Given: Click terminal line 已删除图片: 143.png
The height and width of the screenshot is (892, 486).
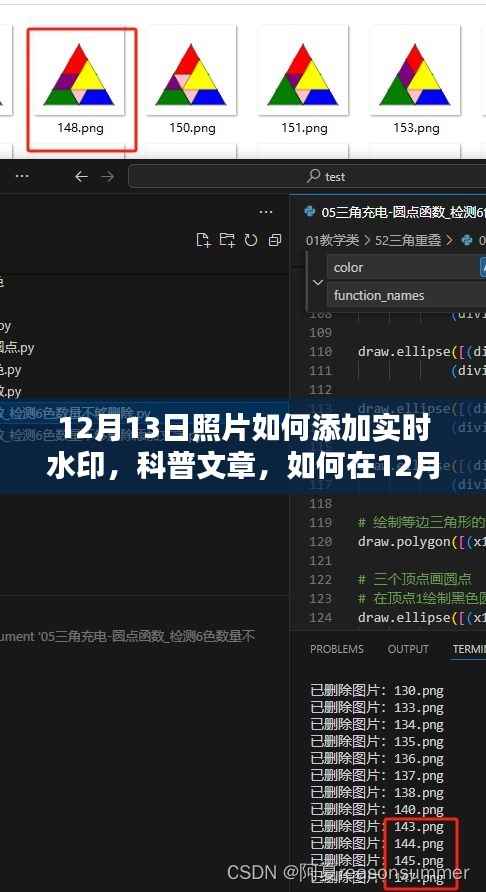Looking at the screenshot, I should pos(377,827).
